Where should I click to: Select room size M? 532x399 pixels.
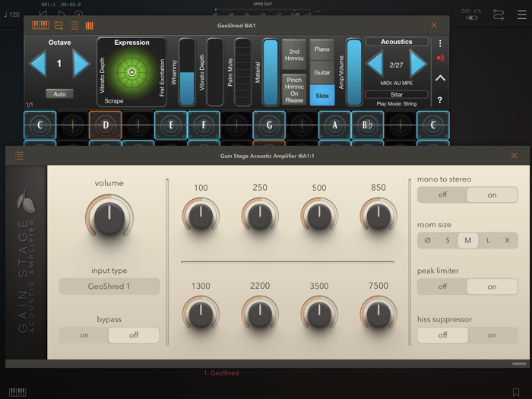tap(468, 240)
